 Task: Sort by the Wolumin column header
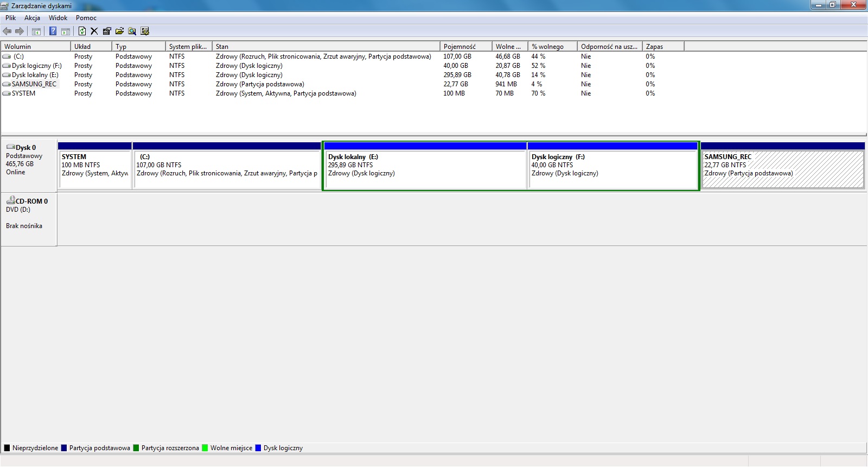point(36,47)
